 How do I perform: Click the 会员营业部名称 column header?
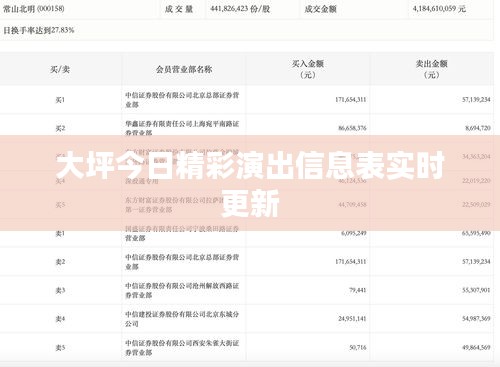pyautogui.click(x=184, y=69)
